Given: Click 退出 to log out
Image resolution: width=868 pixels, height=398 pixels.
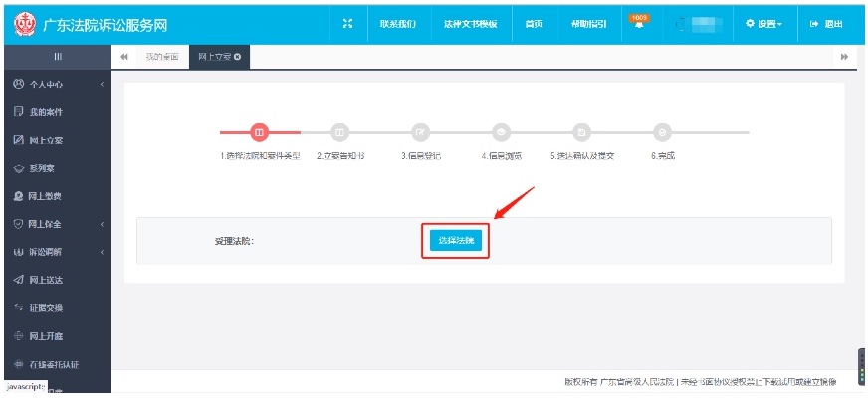Looking at the screenshot, I should (x=826, y=24).
